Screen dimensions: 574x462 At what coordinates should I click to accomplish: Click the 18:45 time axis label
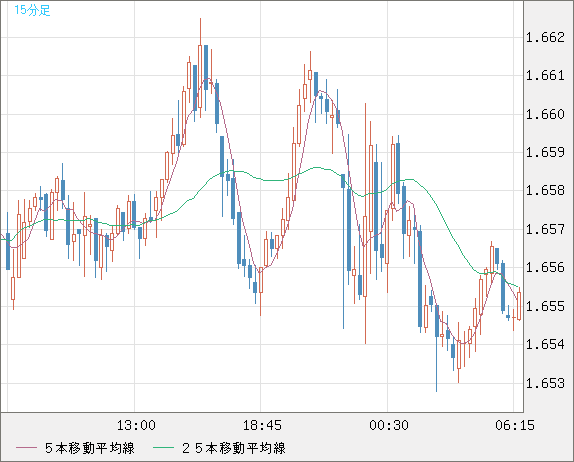(262, 425)
